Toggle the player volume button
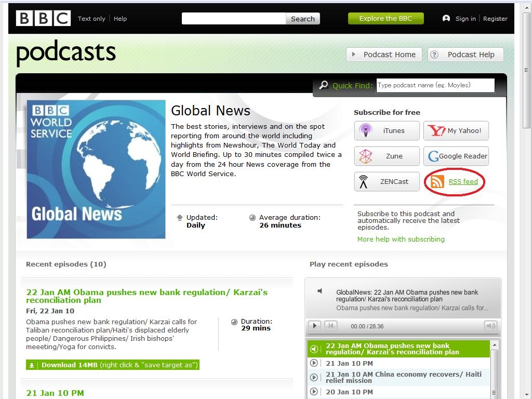The width and height of the screenshot is (532, 399). click(490, 326)
